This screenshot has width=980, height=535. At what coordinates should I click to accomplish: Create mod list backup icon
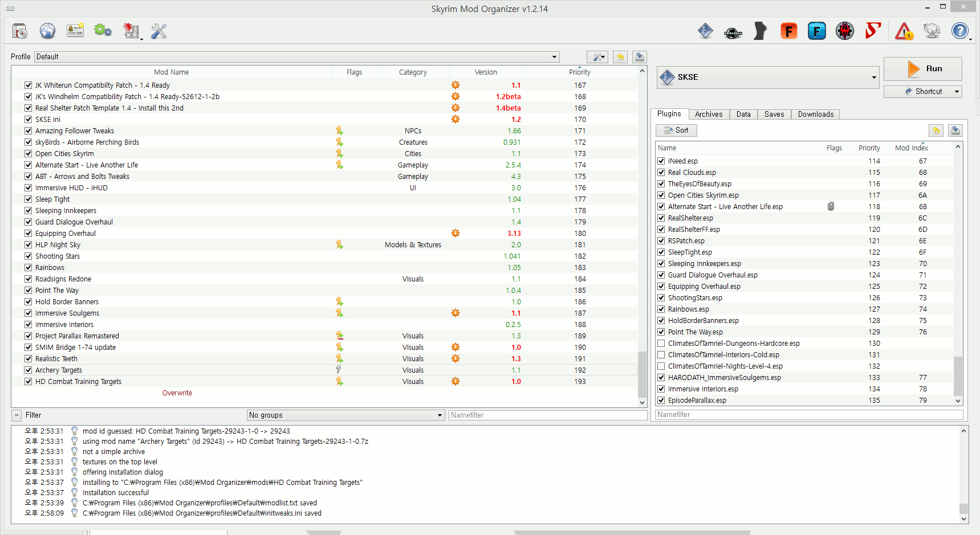click(x=640, y=57)
